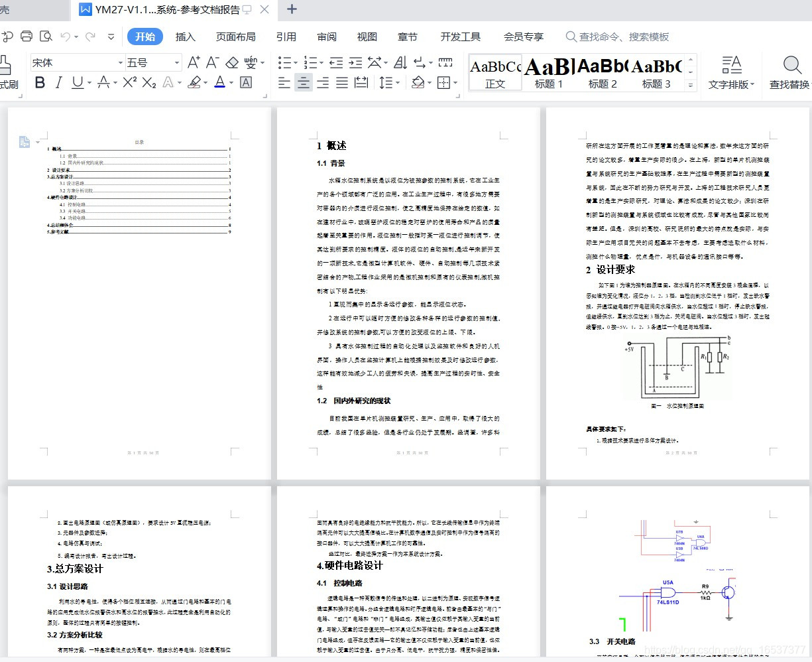Viewport: 812px width, 662px height.
Task: Pick the text highlight color
Action: tap(194, 82)
